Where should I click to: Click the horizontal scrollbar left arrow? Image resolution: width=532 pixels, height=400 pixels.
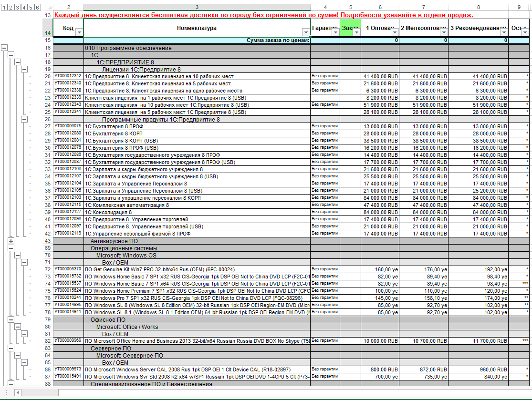pyautogui.click(x=18, y=392)
